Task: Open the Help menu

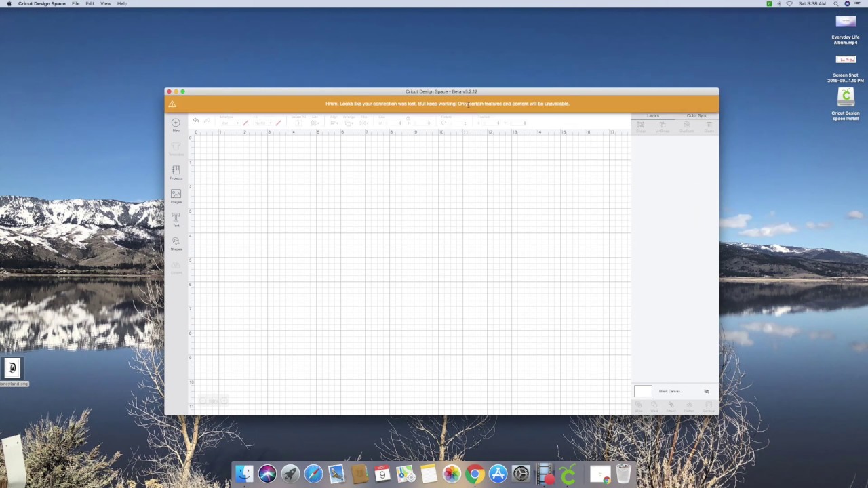Action: coord(122,3)
